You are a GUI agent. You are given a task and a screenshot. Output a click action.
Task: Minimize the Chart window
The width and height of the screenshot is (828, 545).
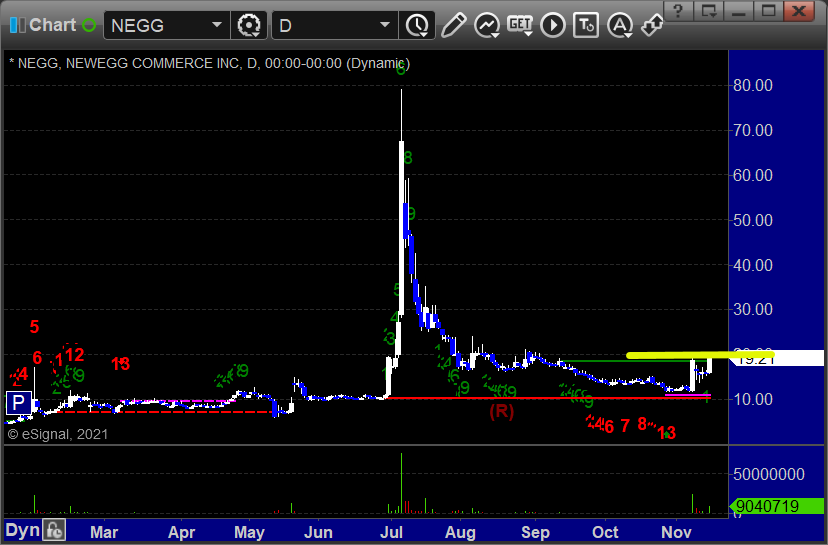pyautogui.click(x=738, y=11)
